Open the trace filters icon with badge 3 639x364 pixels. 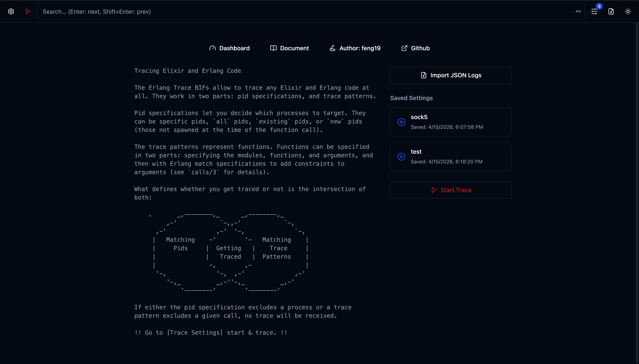point(594,11)
